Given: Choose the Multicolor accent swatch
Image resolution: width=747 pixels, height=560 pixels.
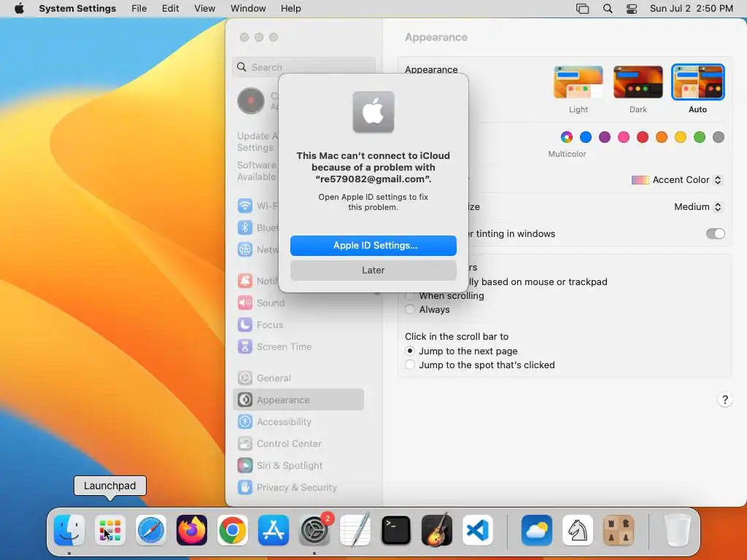Looking at the screenshot, I should [566, 137].
